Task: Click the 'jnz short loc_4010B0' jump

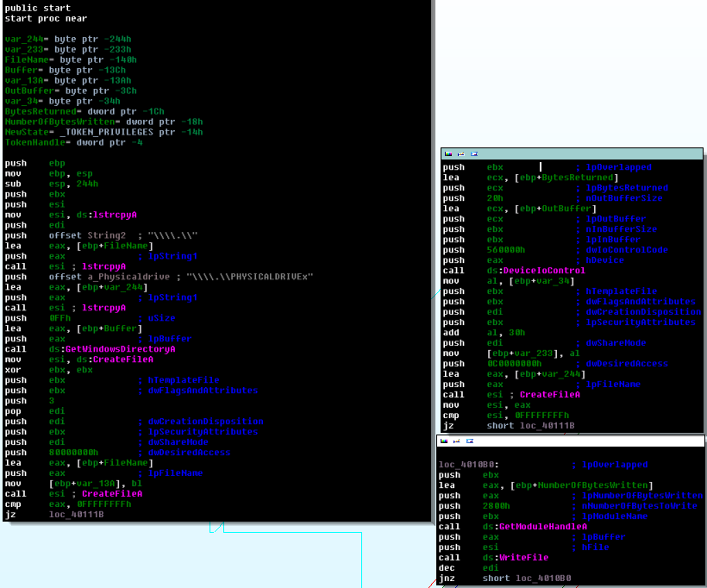Action: pos(504,579)
